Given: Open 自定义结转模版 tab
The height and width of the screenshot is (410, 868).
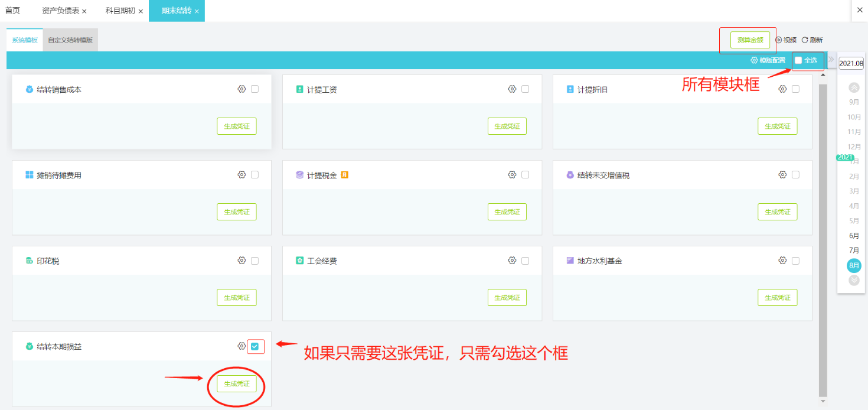Looking at the screenshot, I should point(70,40).
